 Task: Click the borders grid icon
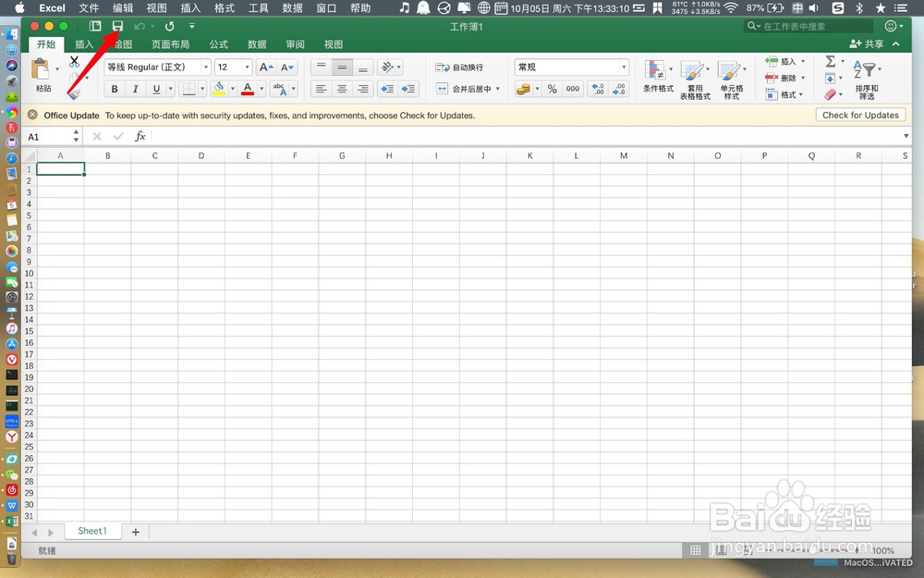[188, 89]
